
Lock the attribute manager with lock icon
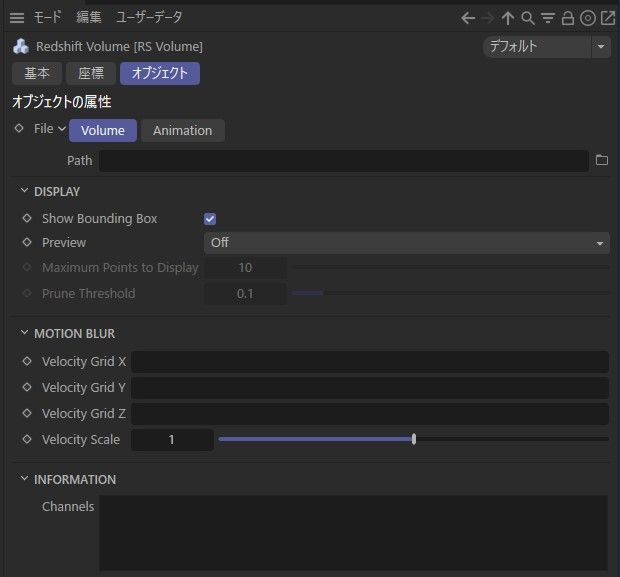(x=568, y=18)
